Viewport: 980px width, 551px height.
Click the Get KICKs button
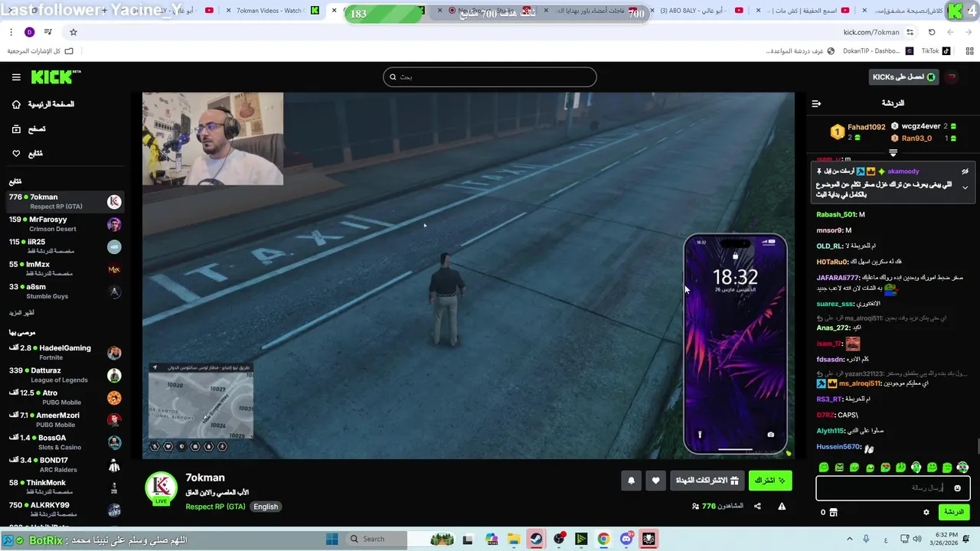[903, 77]
